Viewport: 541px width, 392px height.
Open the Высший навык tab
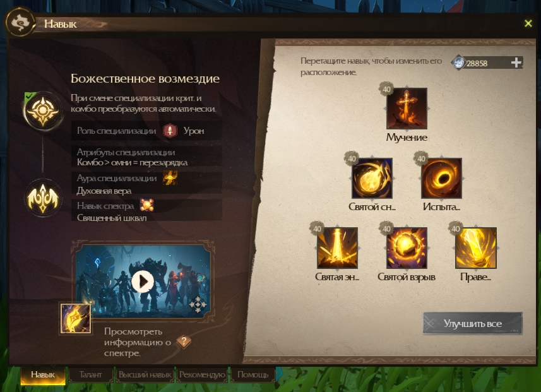pyautogui.click(x=145, y=375)
